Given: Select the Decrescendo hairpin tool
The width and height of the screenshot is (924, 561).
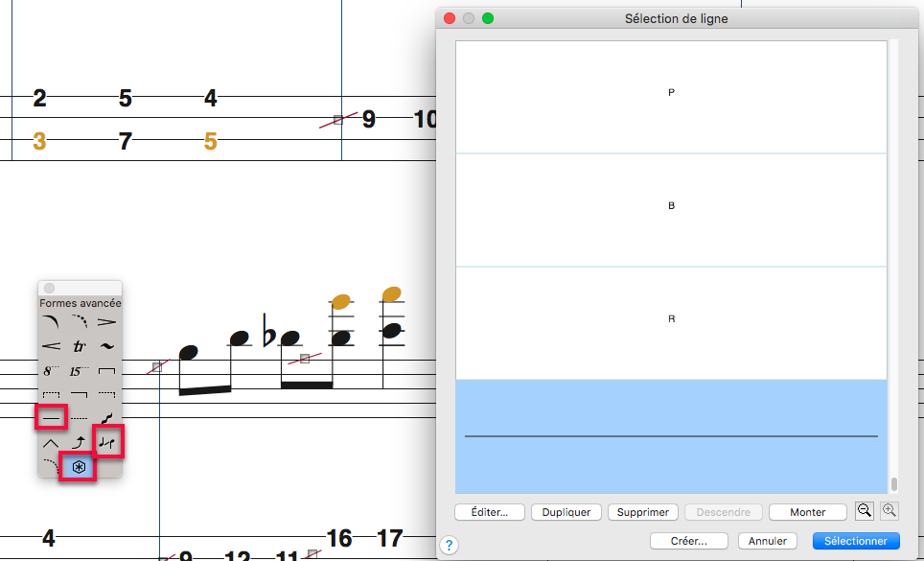Looking at the screenshot, I should coord(107,321).
